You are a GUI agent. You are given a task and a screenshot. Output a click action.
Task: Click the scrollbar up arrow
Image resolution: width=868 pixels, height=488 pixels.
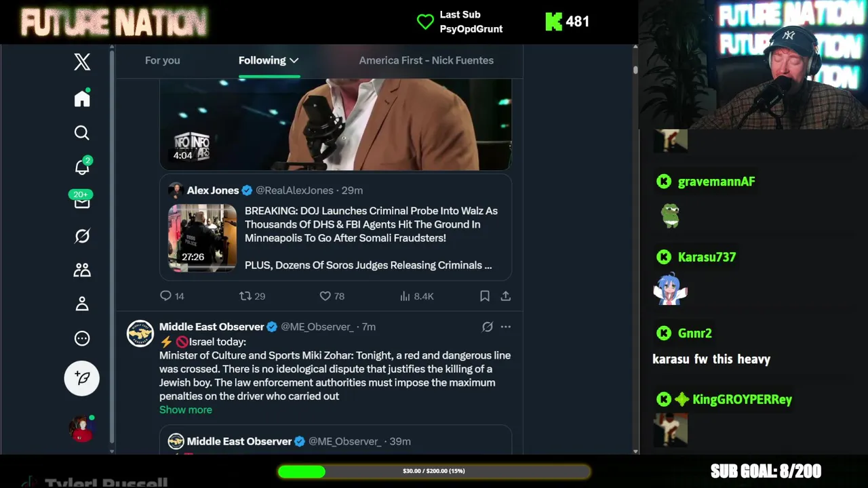(x=635, y=47)
